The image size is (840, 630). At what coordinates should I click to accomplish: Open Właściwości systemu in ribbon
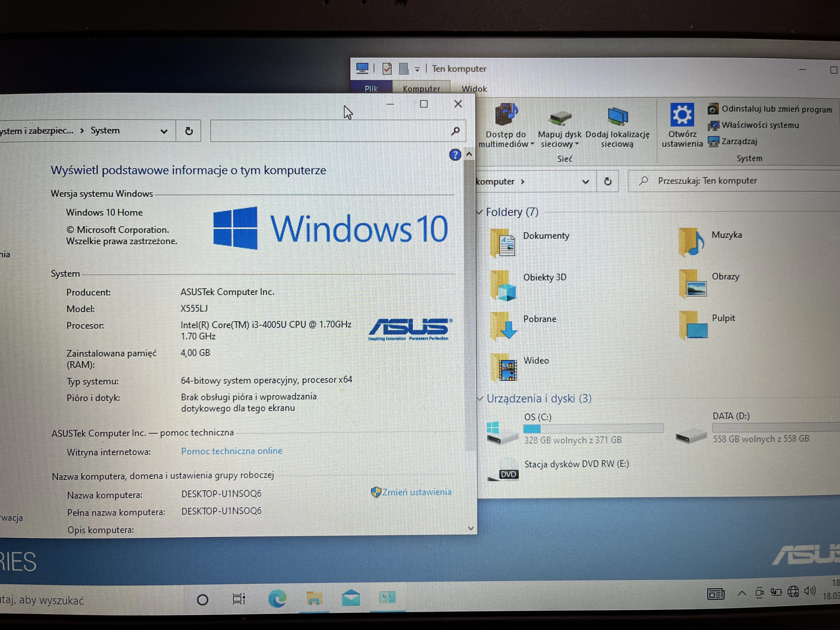click(x=753, y=125)
